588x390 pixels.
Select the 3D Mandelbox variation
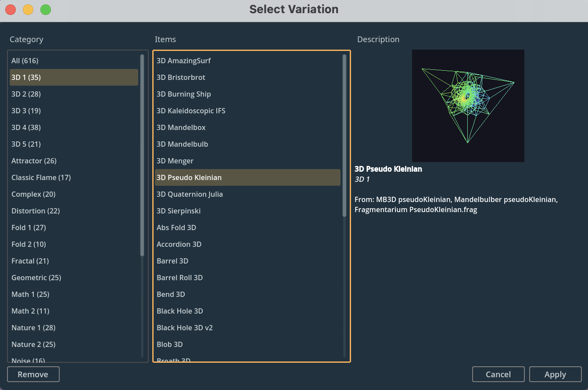tap(247, 127)
